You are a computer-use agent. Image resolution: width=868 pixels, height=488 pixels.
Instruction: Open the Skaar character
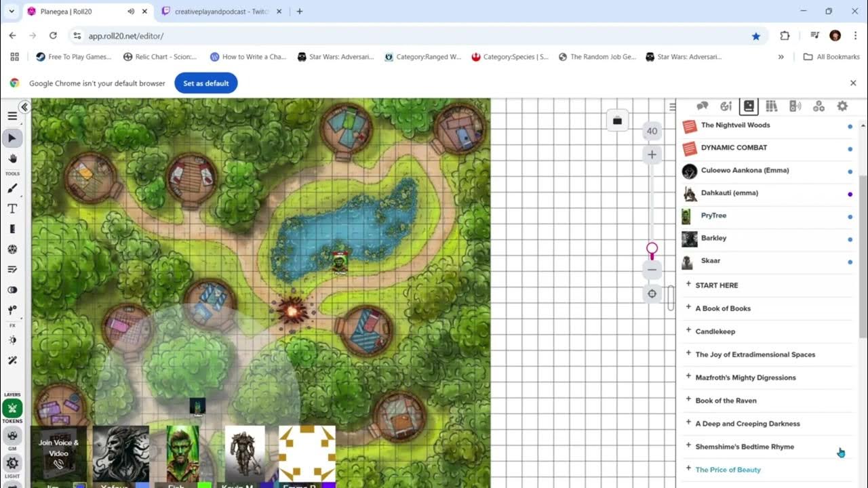710,261
